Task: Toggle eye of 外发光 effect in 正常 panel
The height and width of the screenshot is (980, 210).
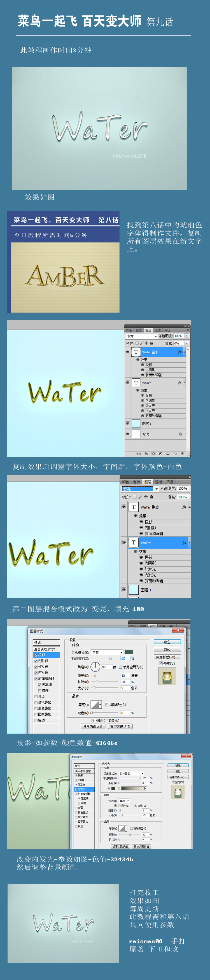Action: 143,405
